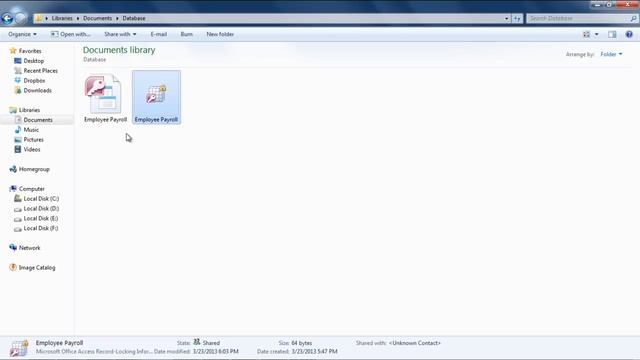Select the Employee Payroll record-locking file

[156, 97]
